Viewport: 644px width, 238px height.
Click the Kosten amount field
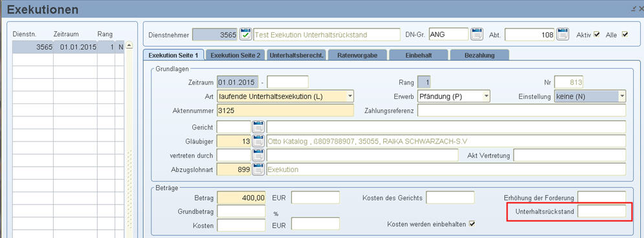(x=241, y=225)
